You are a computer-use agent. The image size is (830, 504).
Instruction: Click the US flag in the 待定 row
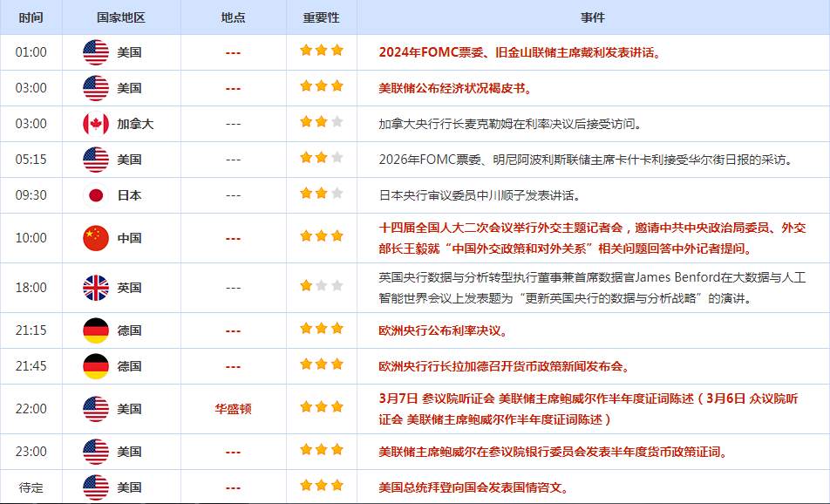click(x=96, y=487)
